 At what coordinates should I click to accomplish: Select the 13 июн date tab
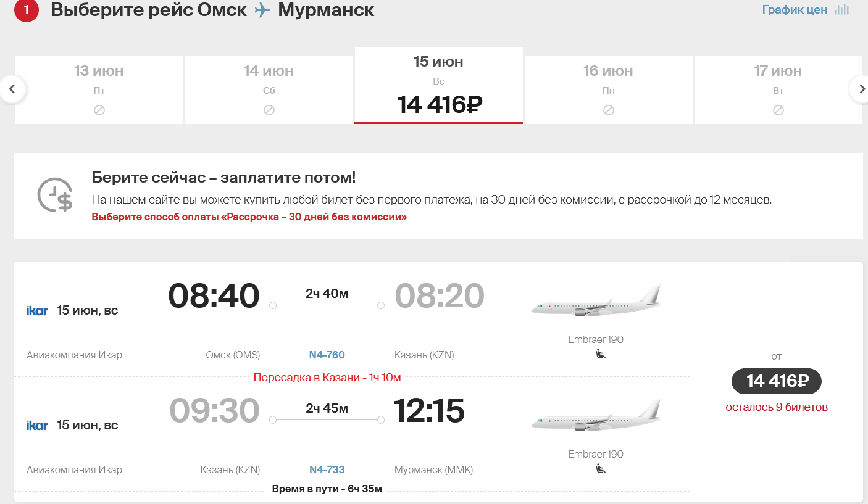[x=99, y=90]
